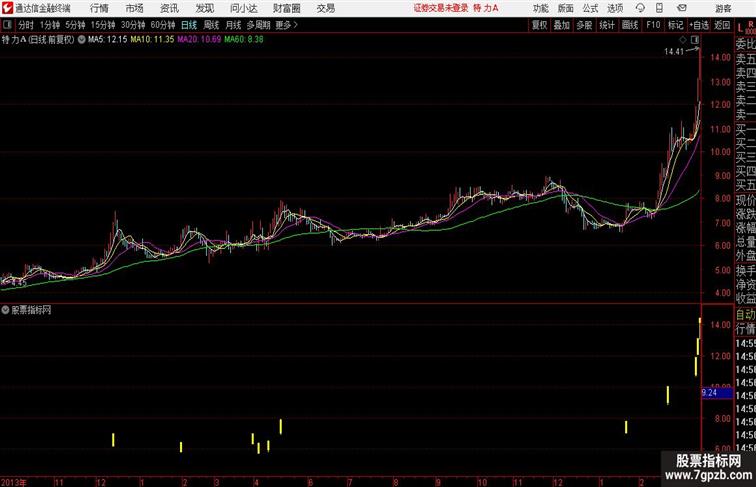Click the 2013年 date label on timeline

click(14, 482)
